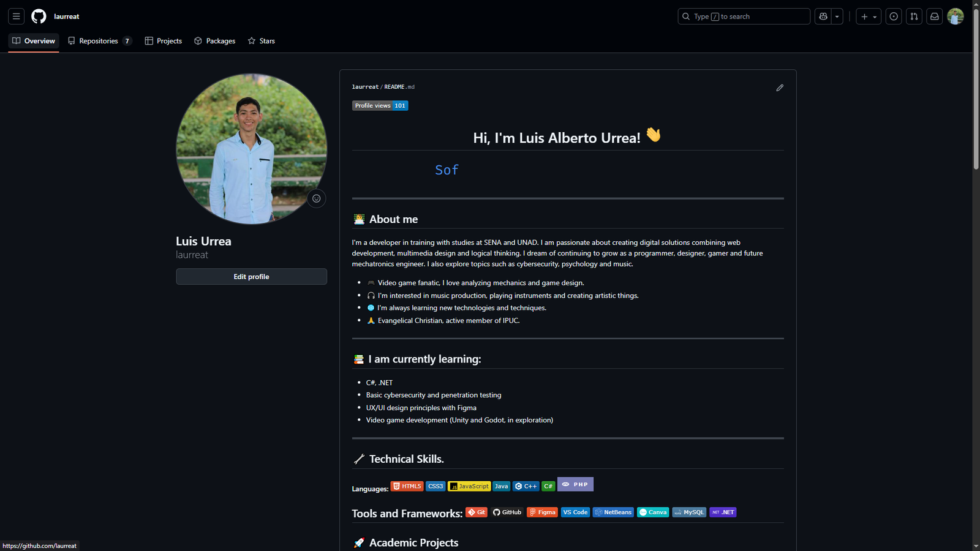Open the GitHub homepage via the logo
Viewport: 980px width, 551px height.
coord(38,16)
